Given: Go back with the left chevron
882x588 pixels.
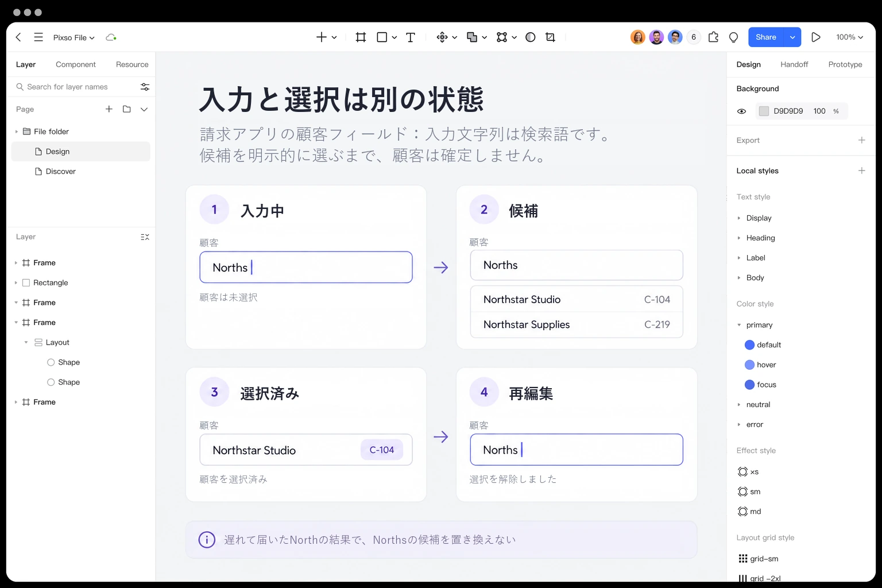Looking at the screenshot, I should (x=18, y=37).
